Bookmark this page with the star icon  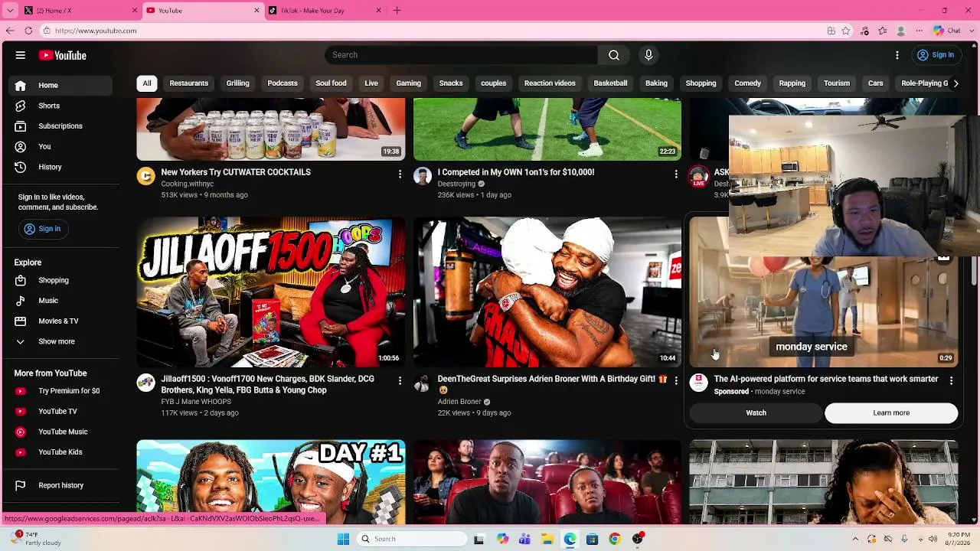846,31
